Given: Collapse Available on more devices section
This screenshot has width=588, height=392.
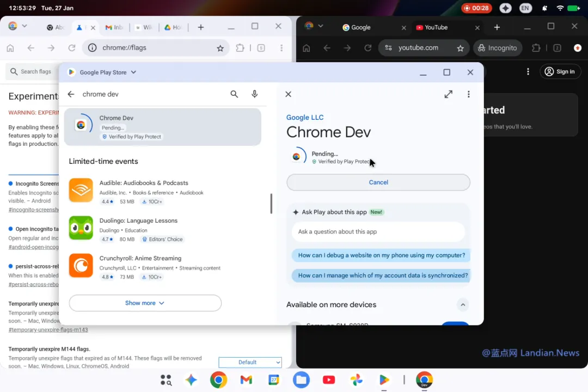Looking at the screenshot, I should click(463, 304).
